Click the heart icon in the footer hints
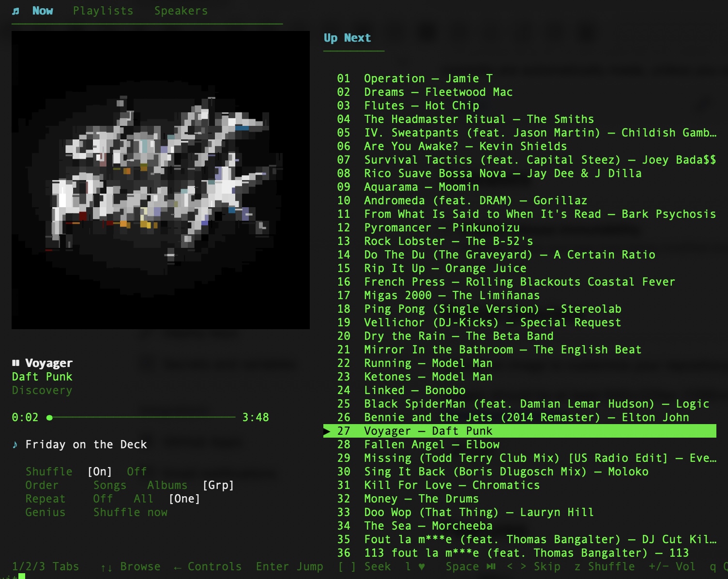 coord(422,566)
